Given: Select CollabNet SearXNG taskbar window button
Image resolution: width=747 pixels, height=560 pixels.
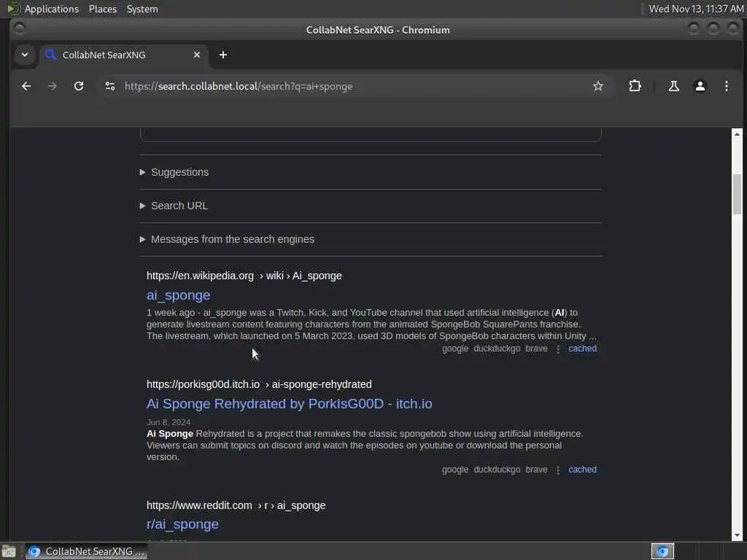Looking at the screenshot, I should click(x=86, y=551).
